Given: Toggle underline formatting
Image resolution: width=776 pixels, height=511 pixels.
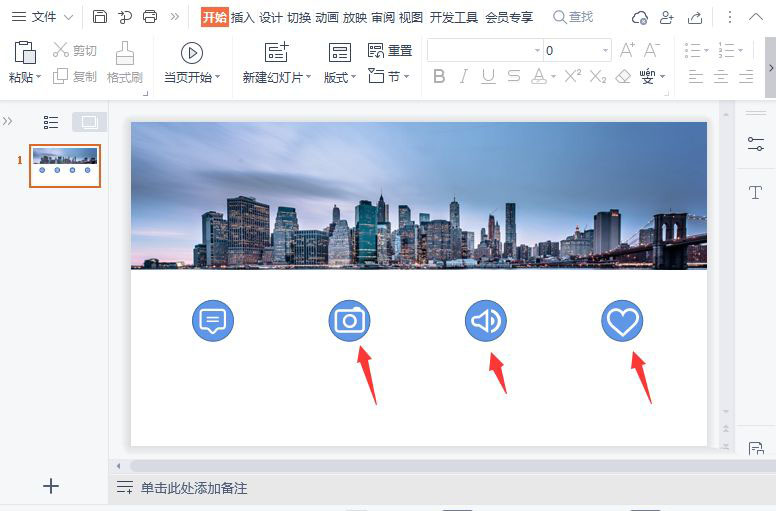Looking at the screenshot, I should click(488, 76).
